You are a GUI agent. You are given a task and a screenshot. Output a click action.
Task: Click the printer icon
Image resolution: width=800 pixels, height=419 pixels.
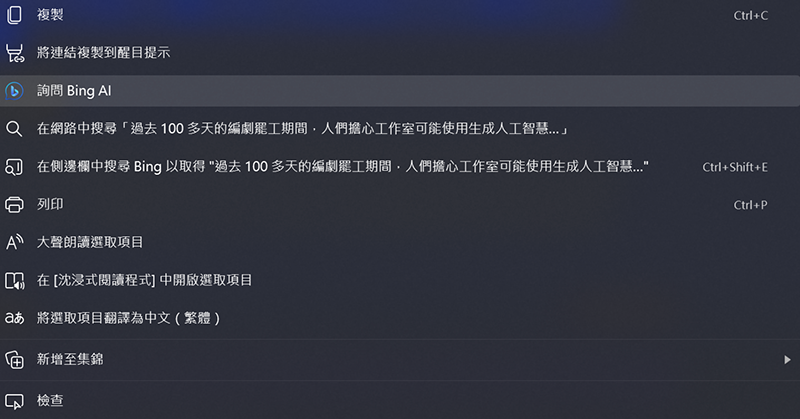click(14, 205)
